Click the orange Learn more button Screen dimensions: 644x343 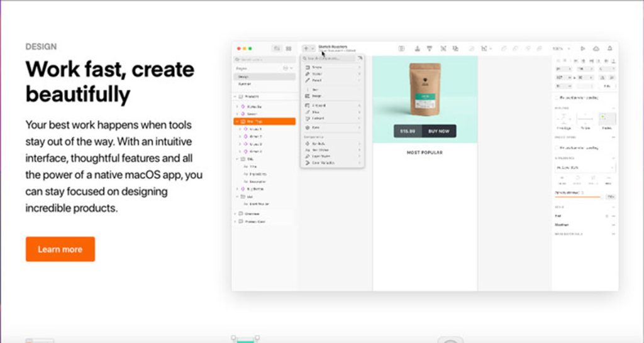pos(60,249)
